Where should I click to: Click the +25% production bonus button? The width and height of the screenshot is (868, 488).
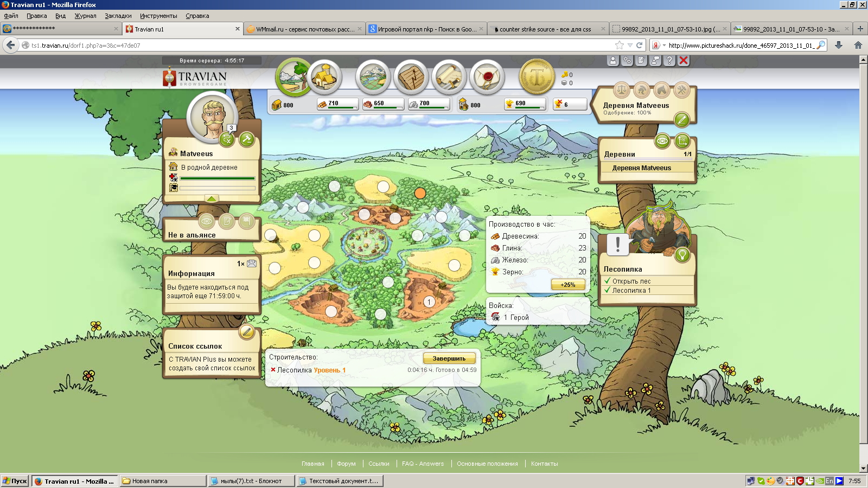[x=568, y=285]
